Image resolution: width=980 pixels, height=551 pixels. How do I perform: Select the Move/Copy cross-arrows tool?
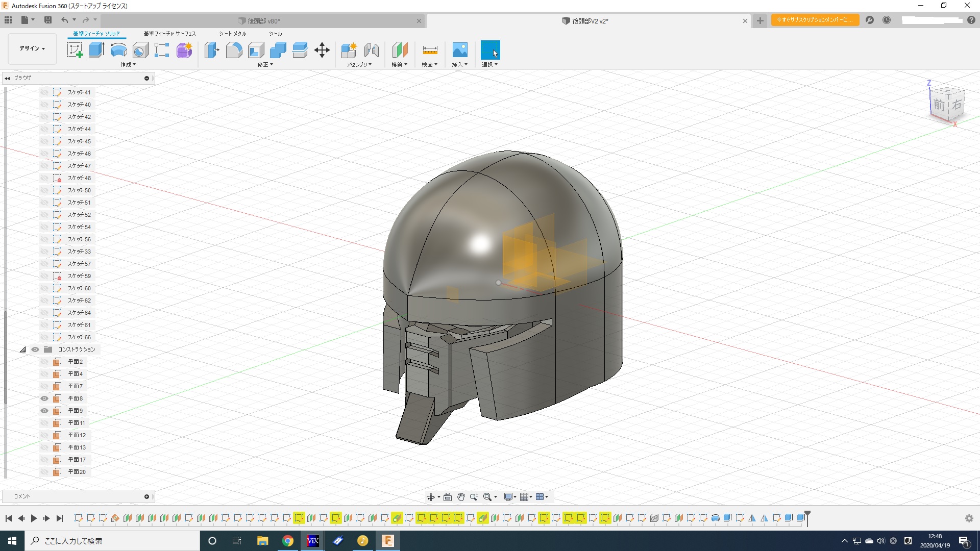pos(322,50)
